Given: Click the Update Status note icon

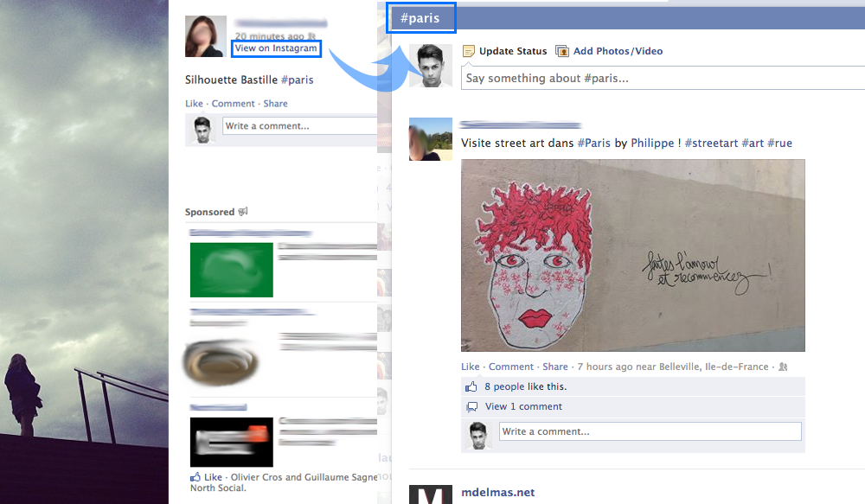Looking at the screenshot, I should click(x=468, y=51).
